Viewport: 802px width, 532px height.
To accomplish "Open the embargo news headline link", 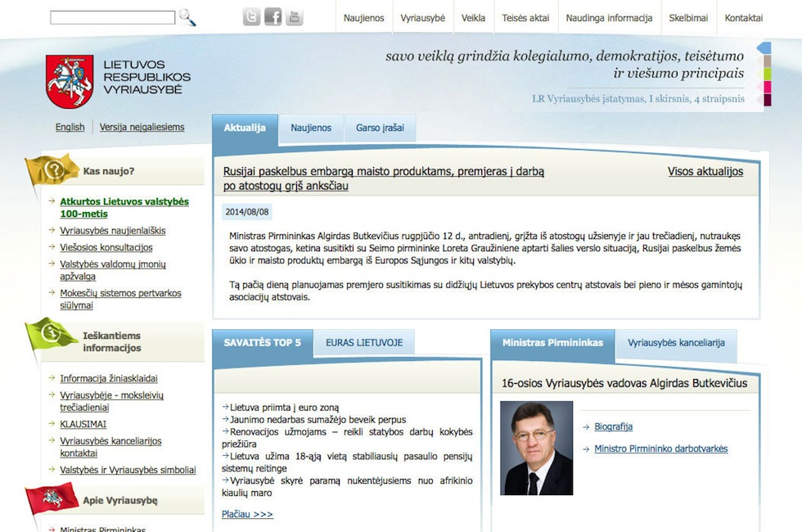I will 383,178.
